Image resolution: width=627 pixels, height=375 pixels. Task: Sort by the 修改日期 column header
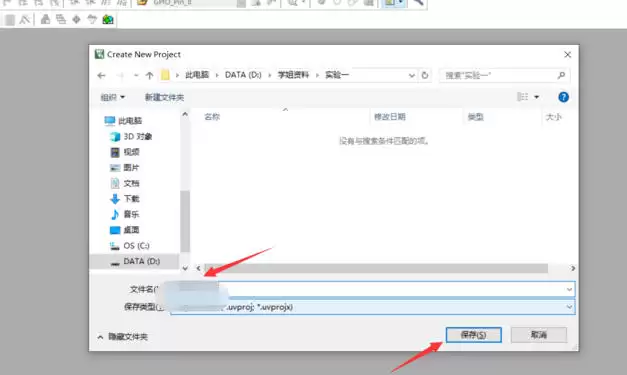point(390,117)
